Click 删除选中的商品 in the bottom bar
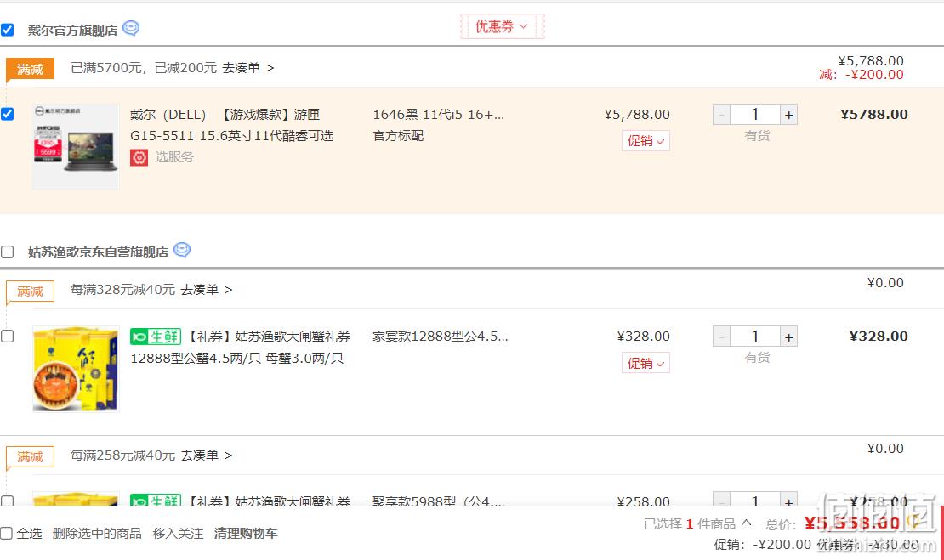This screenshot has height=560, width=944. (97, 534)
